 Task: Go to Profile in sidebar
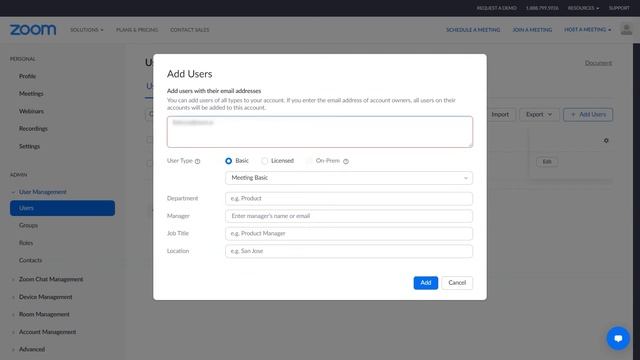tap(27, 76)
